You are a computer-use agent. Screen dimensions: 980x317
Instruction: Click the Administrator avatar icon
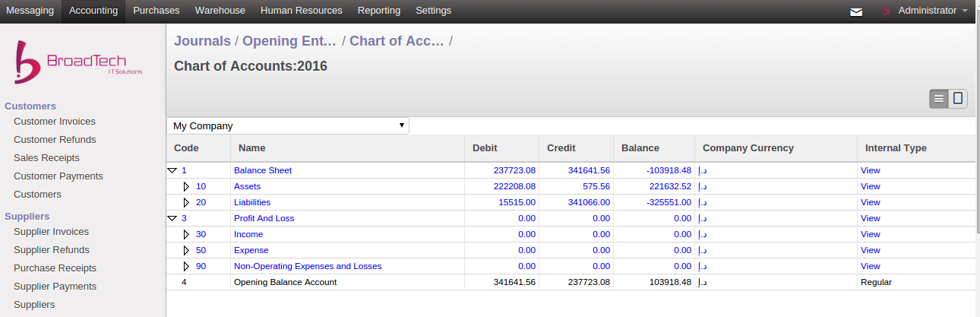tap(885, 11)
